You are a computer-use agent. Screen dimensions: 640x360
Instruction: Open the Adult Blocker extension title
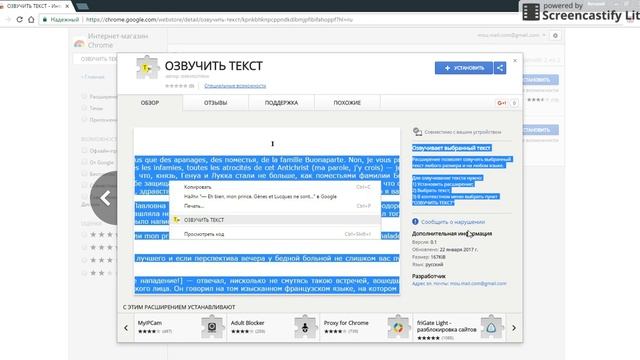247,323
